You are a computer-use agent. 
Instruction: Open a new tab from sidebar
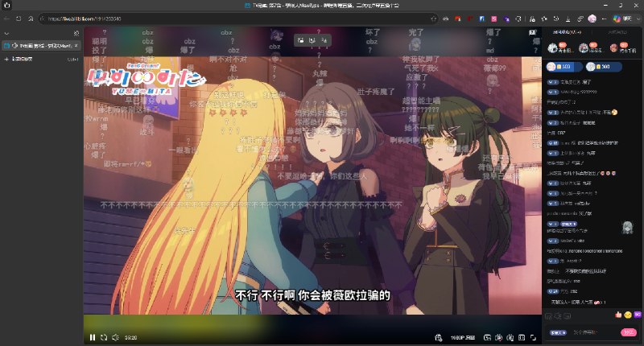(41, 59)
